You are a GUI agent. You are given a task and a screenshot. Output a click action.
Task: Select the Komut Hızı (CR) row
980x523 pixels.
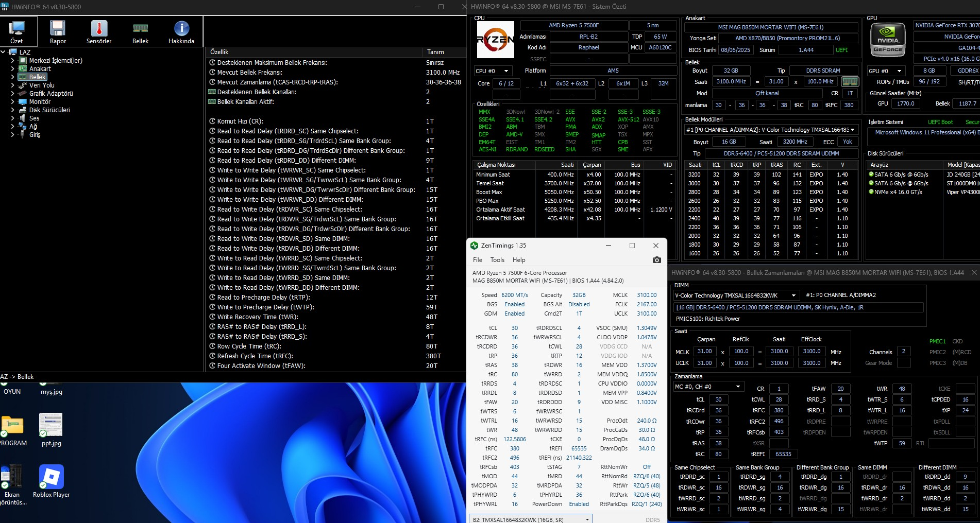(335, 121)
